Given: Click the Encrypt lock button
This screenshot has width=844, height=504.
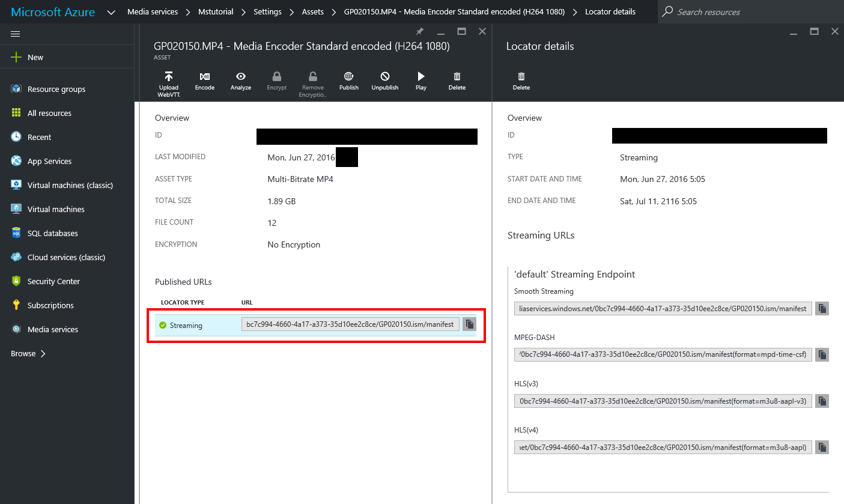Looking at the screenshot, I should 277,81.
